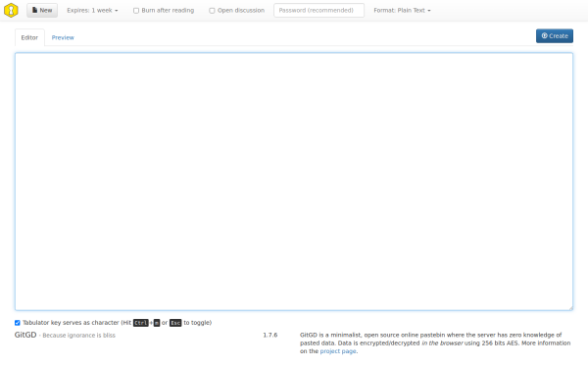This screenshot has height=368, width=588.
Task: Click the textarea resize handle corner
Action: (570, 308)
